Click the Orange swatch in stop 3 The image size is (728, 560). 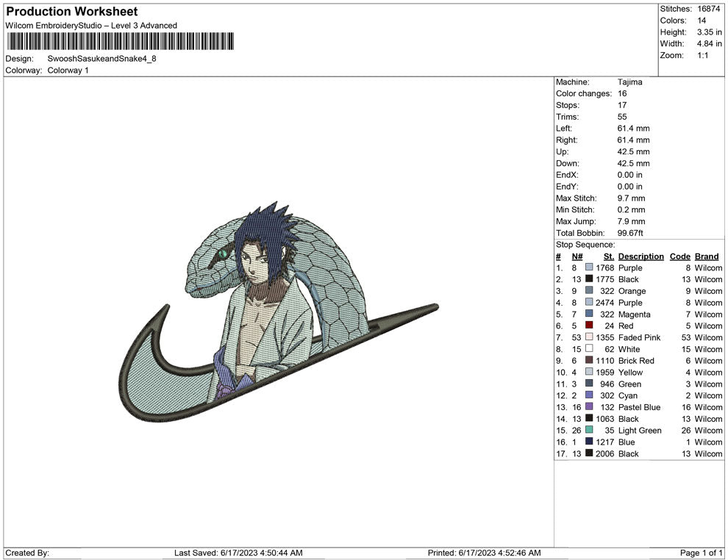point(589,290)
